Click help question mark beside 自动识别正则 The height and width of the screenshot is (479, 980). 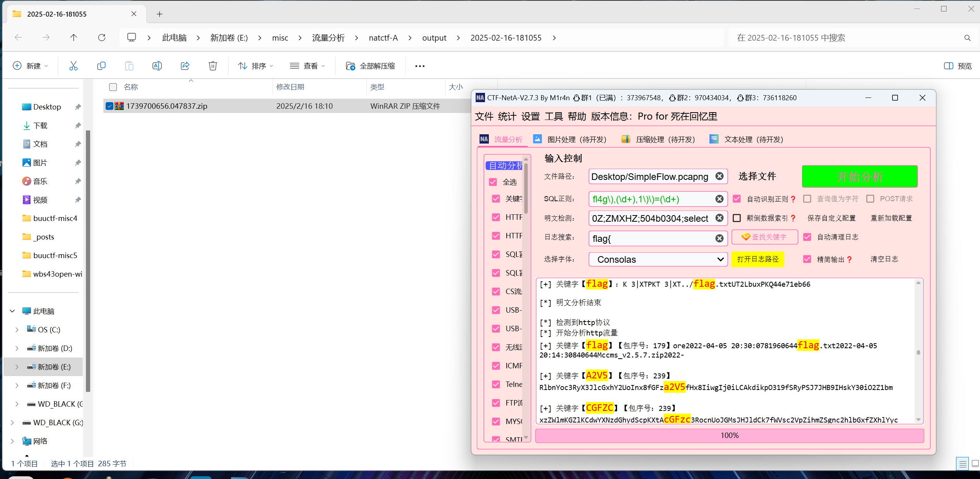[793, 199]
